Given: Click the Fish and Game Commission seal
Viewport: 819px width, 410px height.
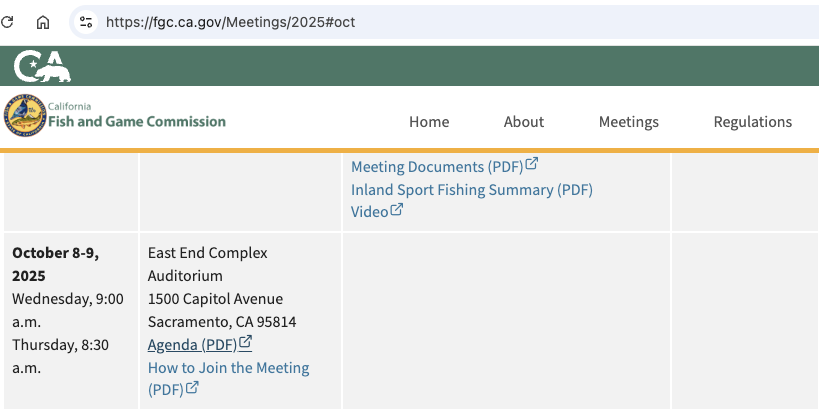Looking at the screenshot, I should (x=24, y=116).
